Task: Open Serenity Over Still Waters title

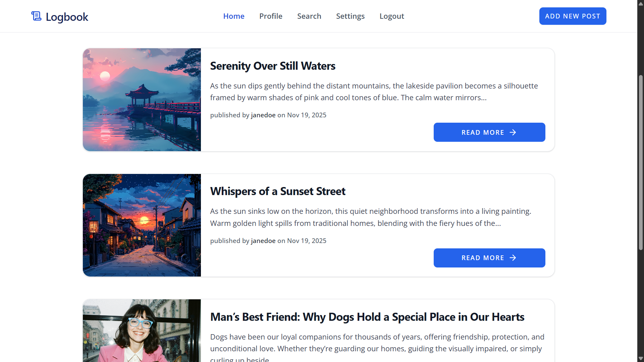Action: pyautogui.click(x=272, y=66)
